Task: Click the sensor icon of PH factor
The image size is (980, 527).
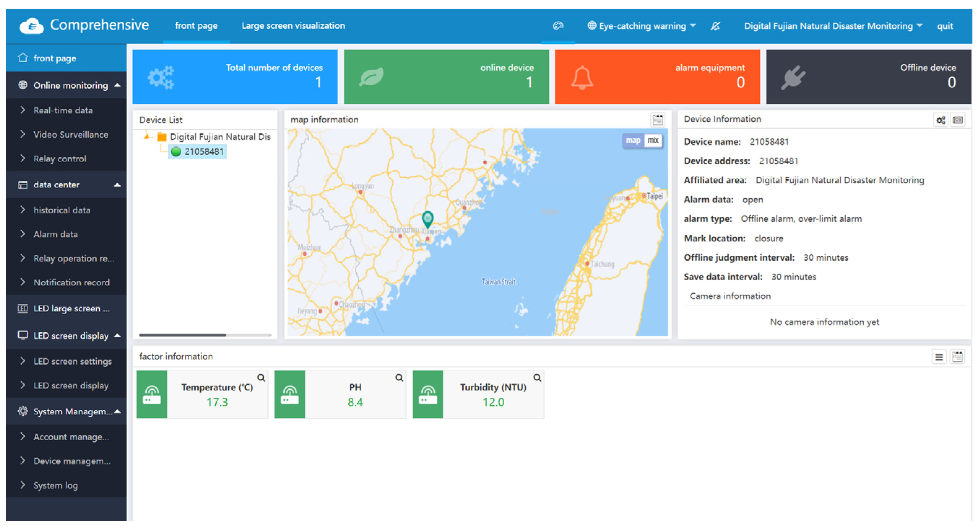Action: pyautogui.click(x=290, y=394)
